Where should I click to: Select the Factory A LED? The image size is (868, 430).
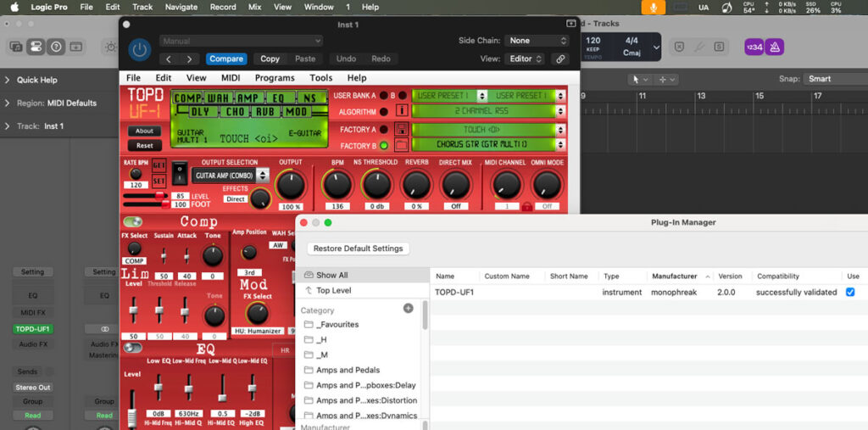(383, 130)
